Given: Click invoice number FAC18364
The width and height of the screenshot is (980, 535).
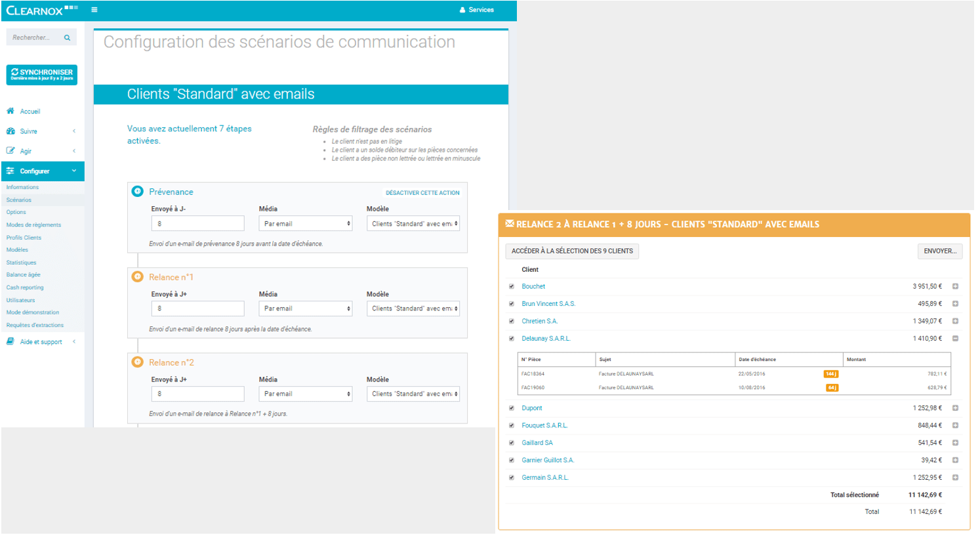Looking at the screenshot, I should point(533,374).
